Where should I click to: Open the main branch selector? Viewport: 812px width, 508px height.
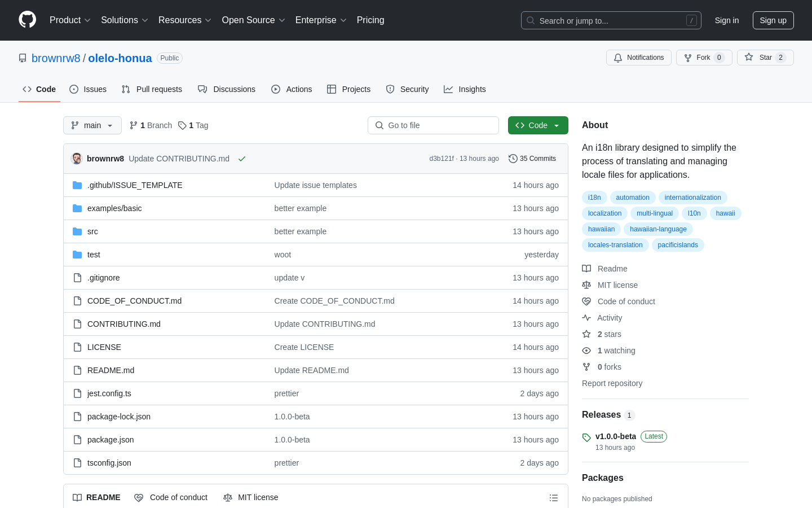pos(92,125)
